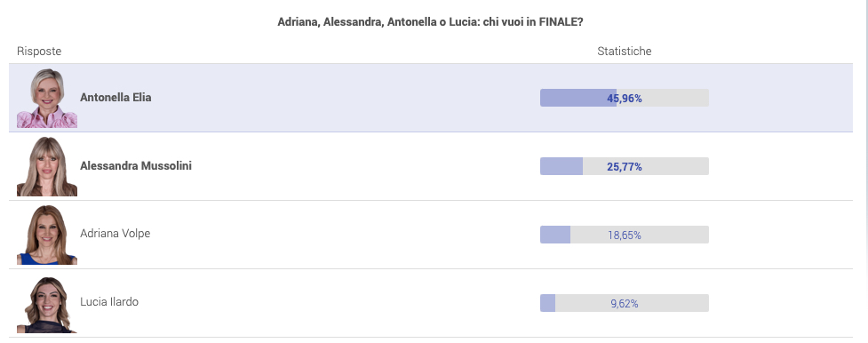Click the 9,62% percentage text
The width and height of the screenshot is (868, 343).
(625, 304)
